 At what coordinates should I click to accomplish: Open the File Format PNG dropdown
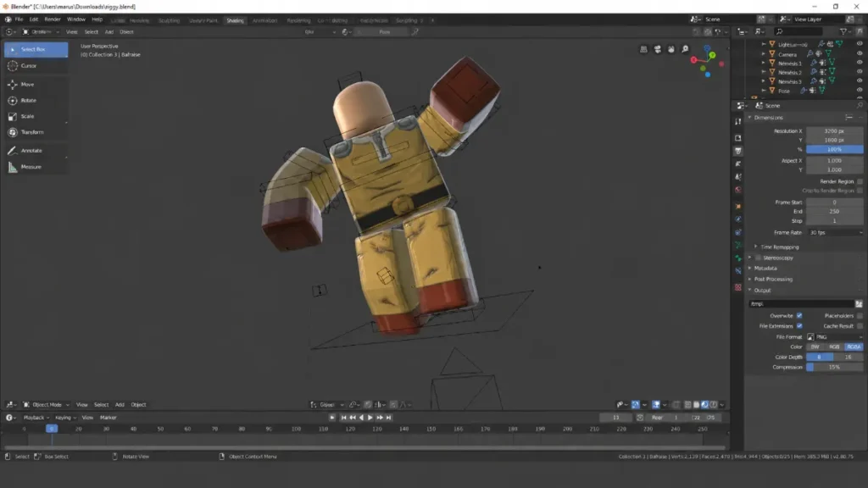point(835,337)
